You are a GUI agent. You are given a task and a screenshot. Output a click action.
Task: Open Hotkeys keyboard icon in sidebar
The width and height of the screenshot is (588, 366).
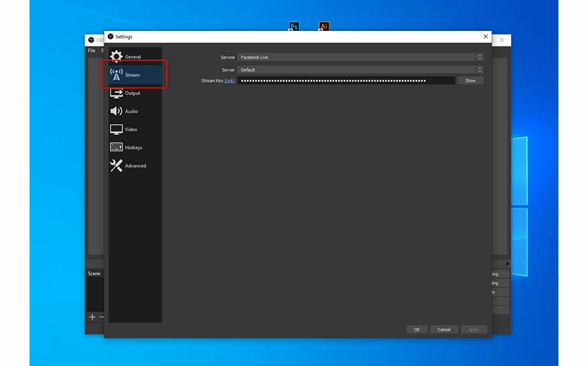point(116,148)
